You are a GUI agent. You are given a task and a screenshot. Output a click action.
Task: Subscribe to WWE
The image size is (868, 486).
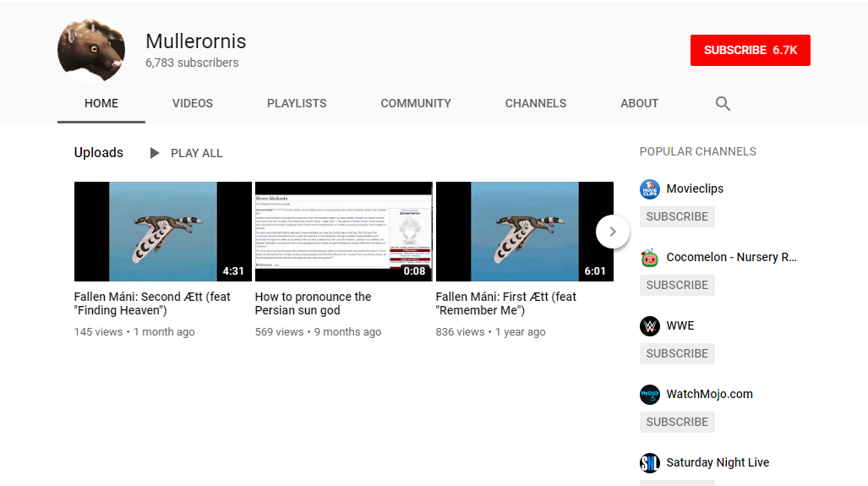tap(677, 353)
